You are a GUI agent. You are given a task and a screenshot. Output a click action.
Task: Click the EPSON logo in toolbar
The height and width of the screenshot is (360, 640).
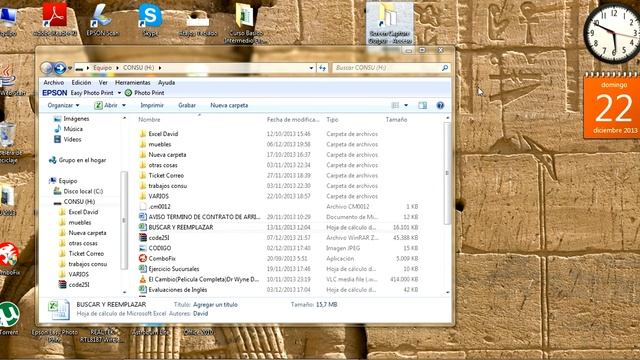pos(55,93)
